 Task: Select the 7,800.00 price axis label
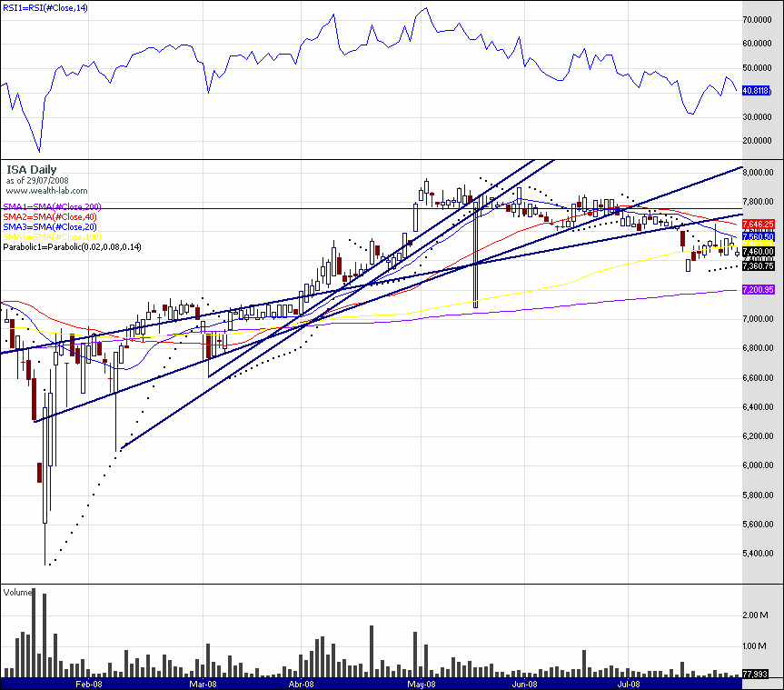[759, 202]
